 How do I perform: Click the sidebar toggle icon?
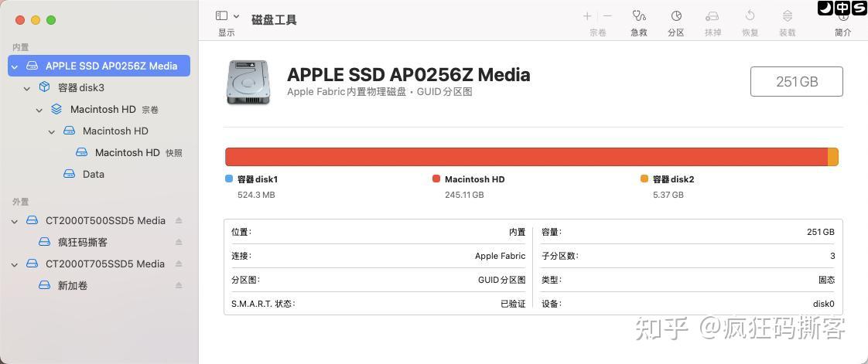click(222, 16)
